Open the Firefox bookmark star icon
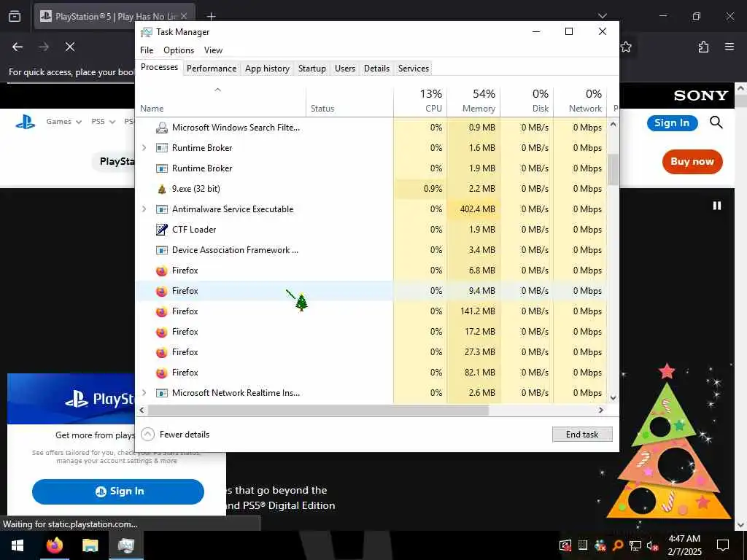 point(626,47)
